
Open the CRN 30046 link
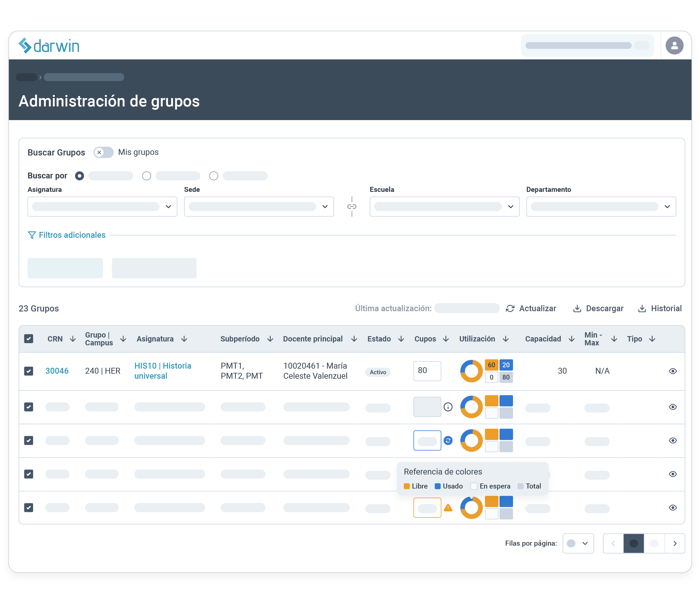[57, 371]
